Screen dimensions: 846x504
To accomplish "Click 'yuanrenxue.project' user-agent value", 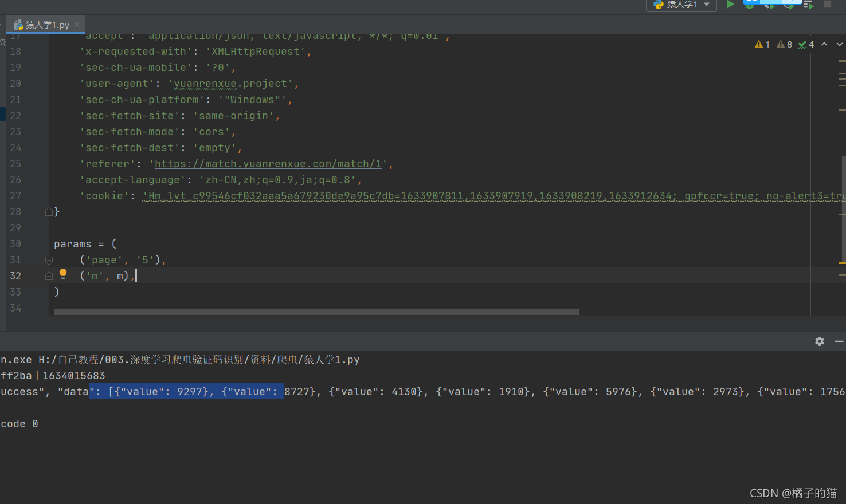I will tap(230, 84).
